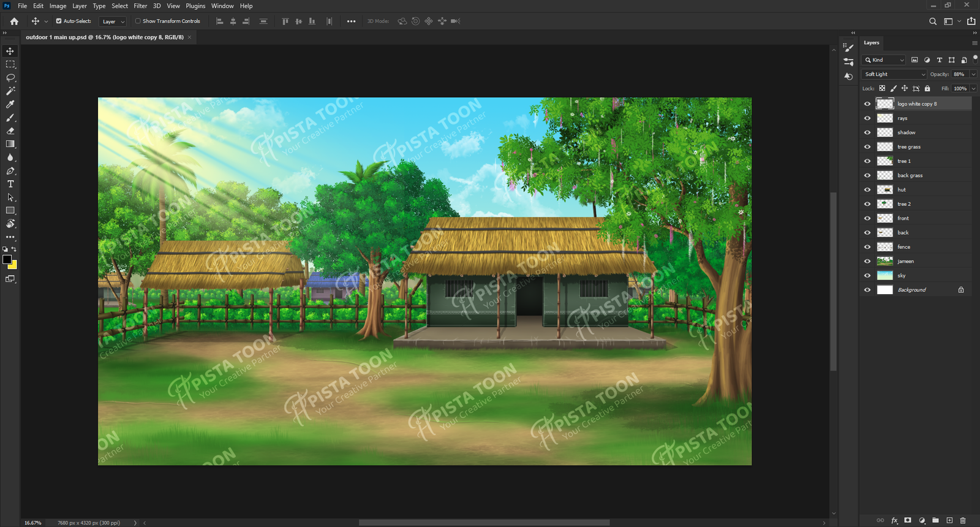Select the Rectangular Marquee tool

point(10,64)
